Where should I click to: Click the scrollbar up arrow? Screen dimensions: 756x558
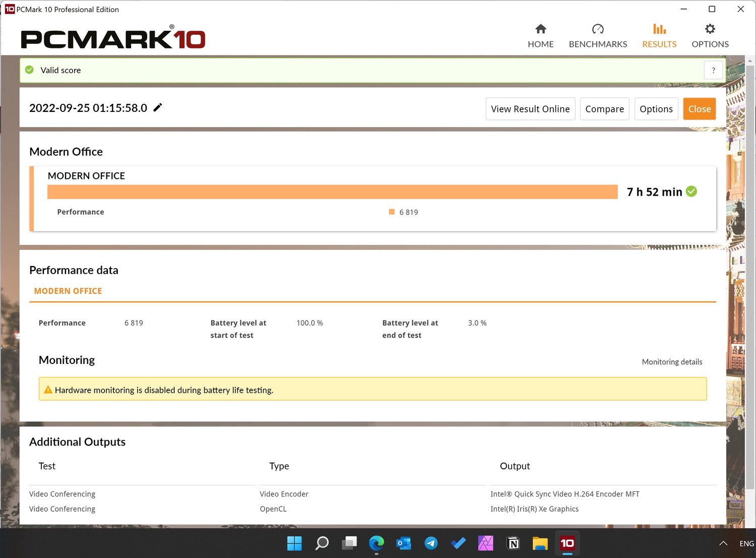click(x=750, y=60)
